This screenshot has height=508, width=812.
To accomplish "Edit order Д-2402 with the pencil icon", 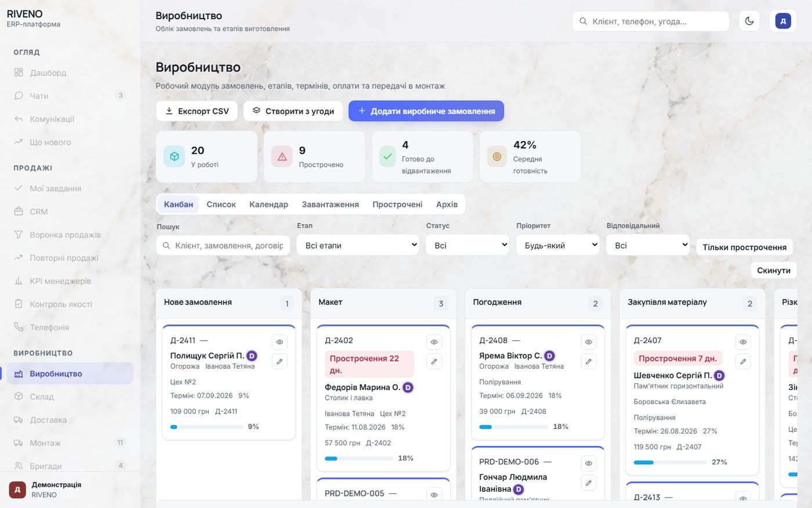I will [x=434, y=362].
